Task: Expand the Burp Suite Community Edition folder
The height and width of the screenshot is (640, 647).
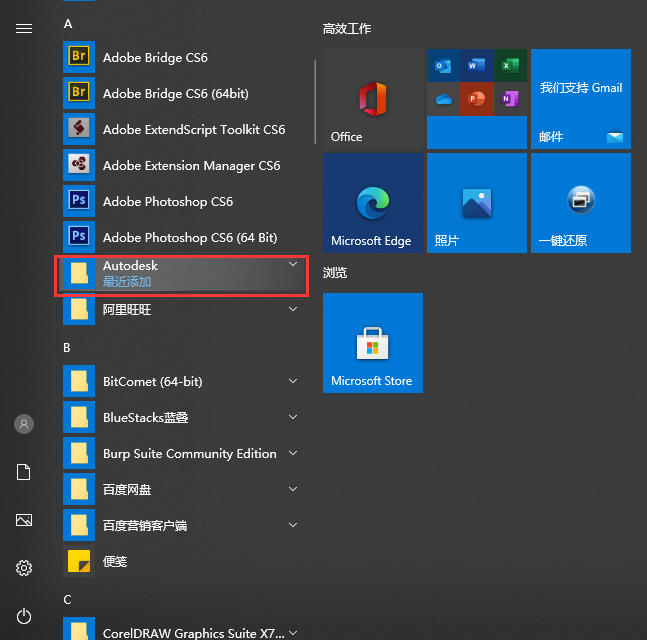Action: (293, 453)
